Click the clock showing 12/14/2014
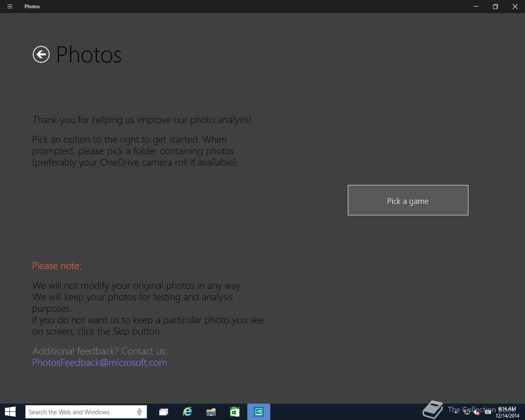 [507, 412]
